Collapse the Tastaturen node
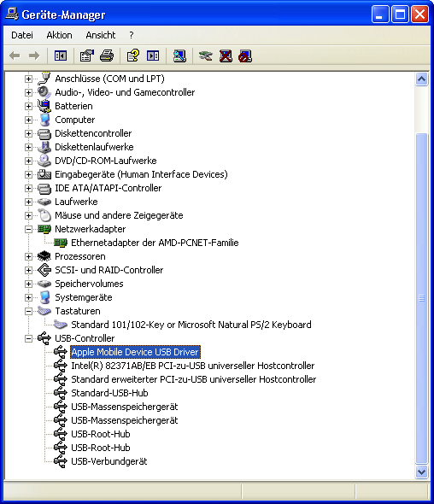This screenshot has width=434, height=504. [28, 311]
